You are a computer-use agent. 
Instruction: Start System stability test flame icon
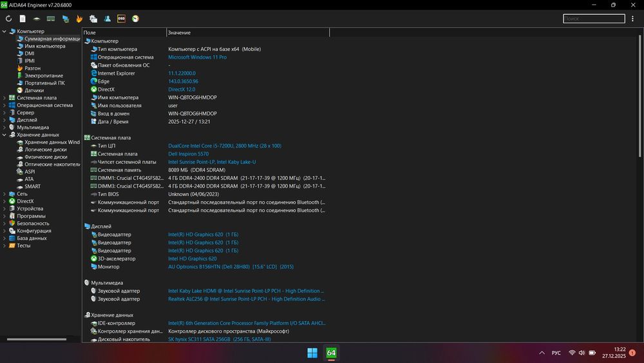pyautogui.click(x=79, y=19)
